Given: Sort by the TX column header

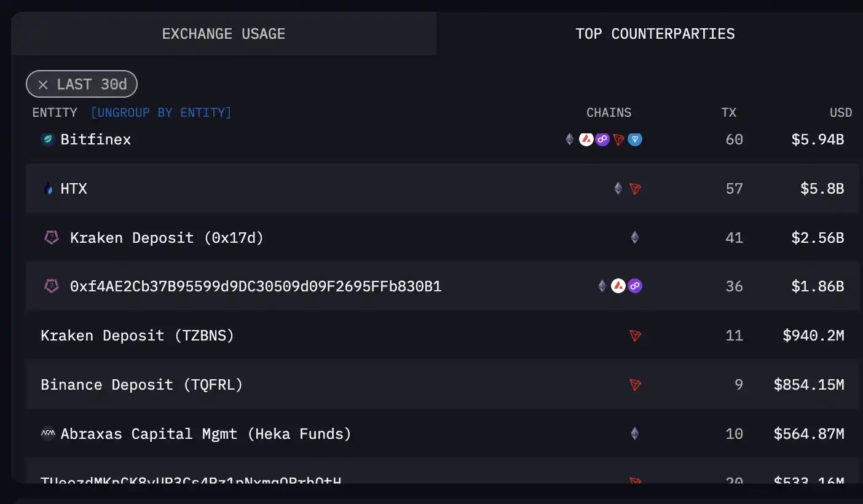Looking at the screenshot, I should tap(728, 112).
